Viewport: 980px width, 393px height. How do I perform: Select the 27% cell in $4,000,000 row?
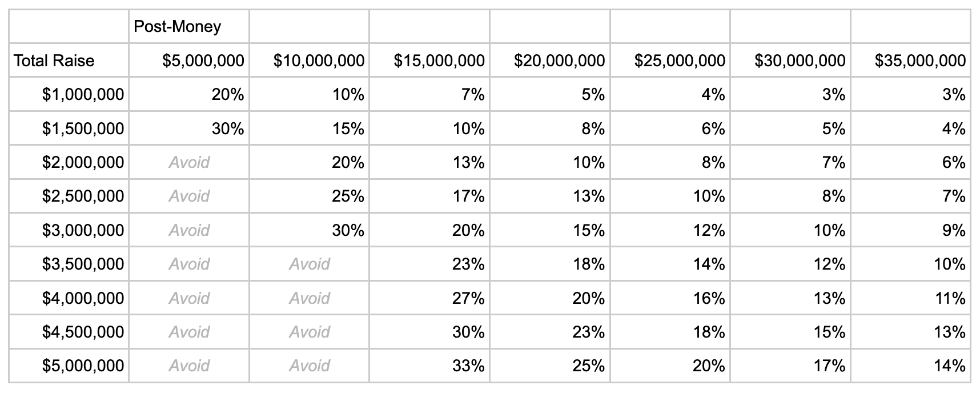[429, 298]
